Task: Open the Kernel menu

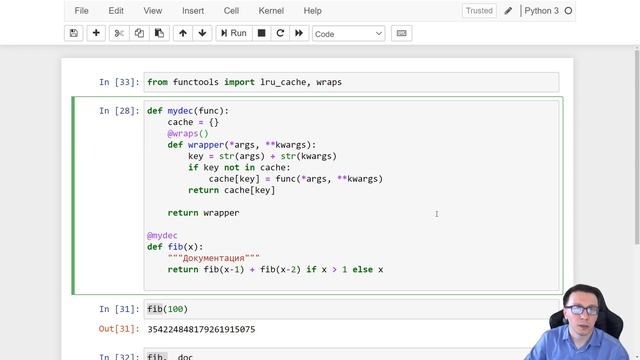Action: click(271, 11)
